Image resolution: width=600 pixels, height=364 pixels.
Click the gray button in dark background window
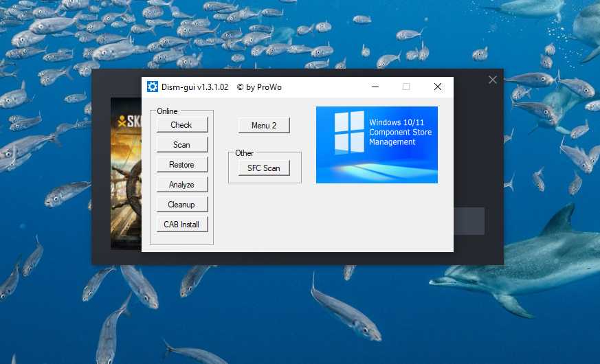click(x=469, y=221)
